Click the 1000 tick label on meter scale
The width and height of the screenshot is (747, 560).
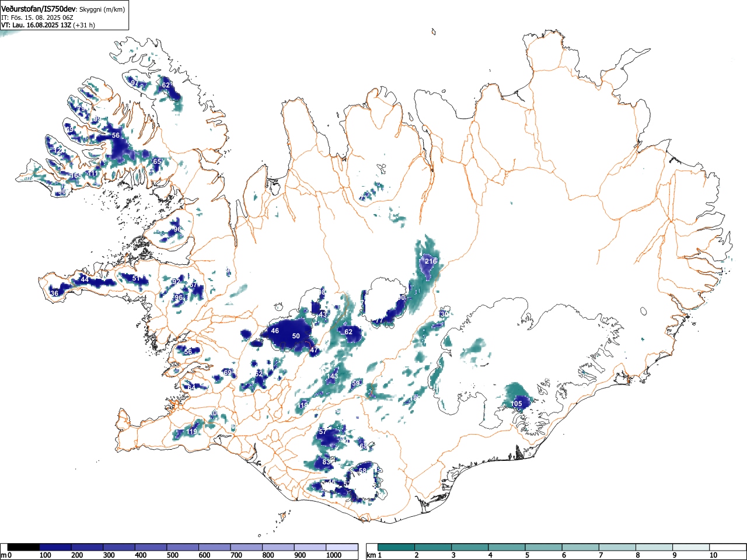click(x=334, y=555)
